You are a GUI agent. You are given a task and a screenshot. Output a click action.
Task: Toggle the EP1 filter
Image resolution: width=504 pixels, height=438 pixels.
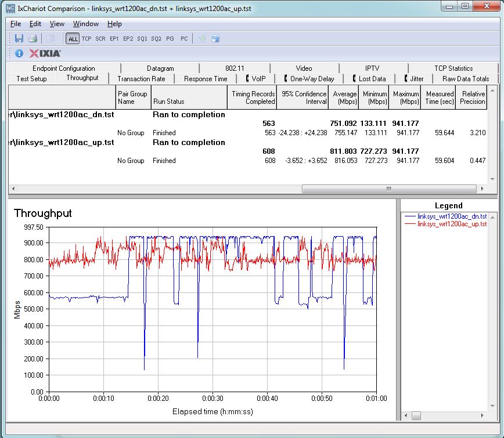[114, 38]
